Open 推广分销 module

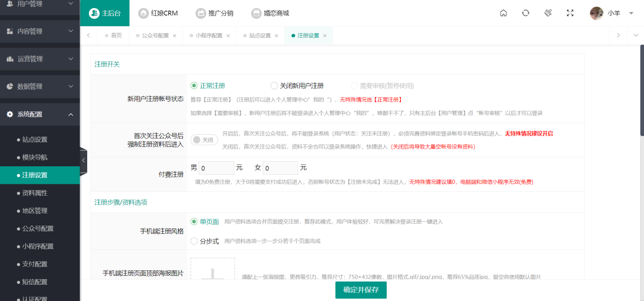pyautogui.click(x=214, y=13)
